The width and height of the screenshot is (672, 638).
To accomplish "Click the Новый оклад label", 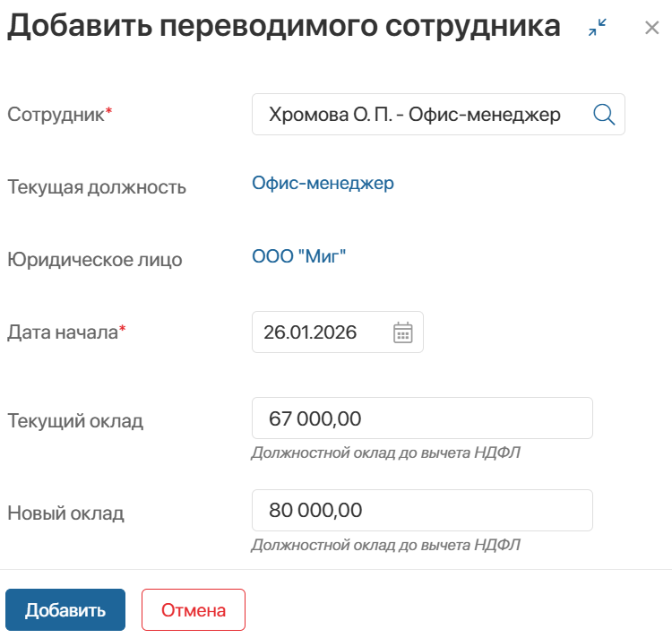I will coord(65,513).
